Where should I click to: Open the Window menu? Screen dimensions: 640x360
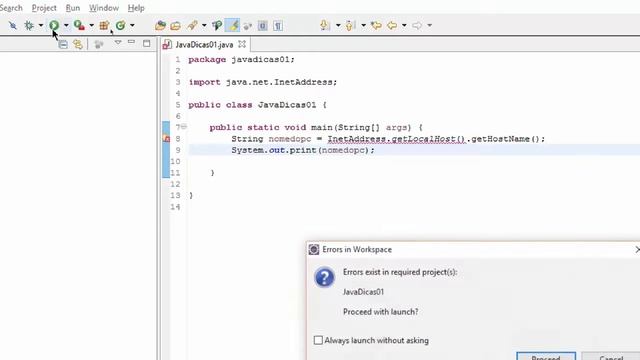(x=104, y=8)
